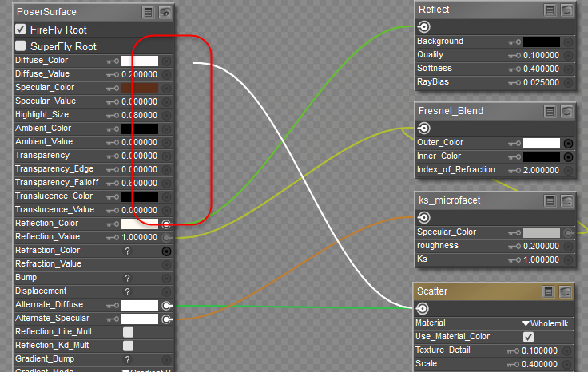The width and height of the screenshot is (588, 372).
Task: Open the Reflect node options menu
Action: tap(550, 10)
